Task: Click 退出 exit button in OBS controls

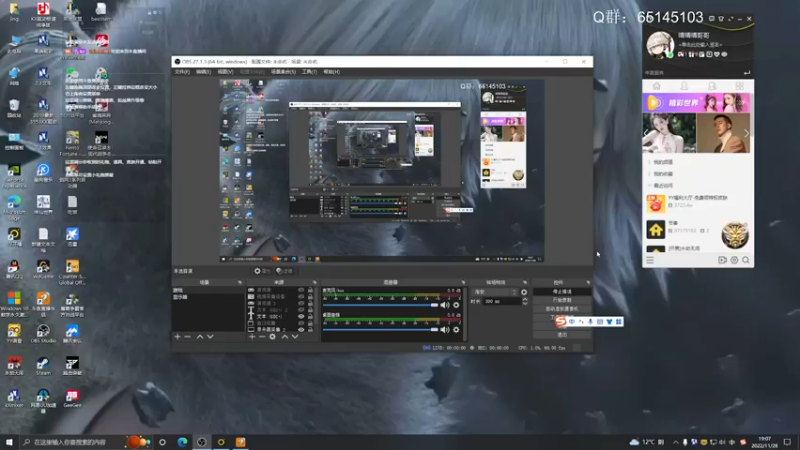Action: tap(562, 335)
